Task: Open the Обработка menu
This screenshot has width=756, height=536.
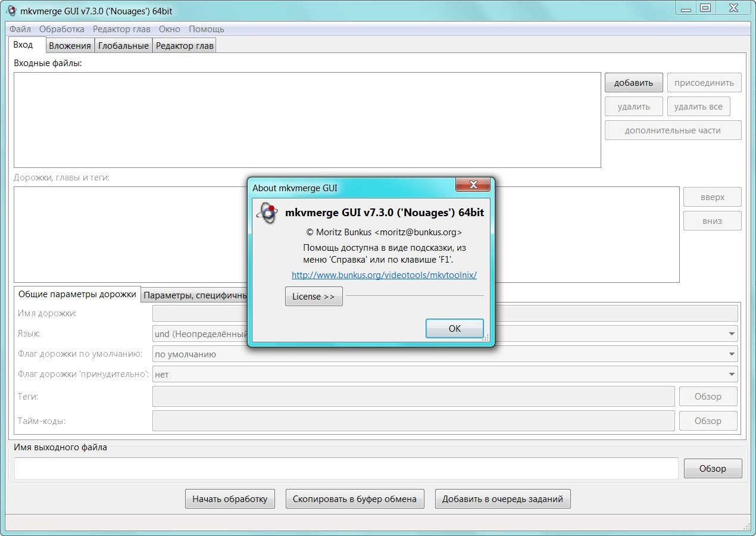Action: click(x=62, y=29)
